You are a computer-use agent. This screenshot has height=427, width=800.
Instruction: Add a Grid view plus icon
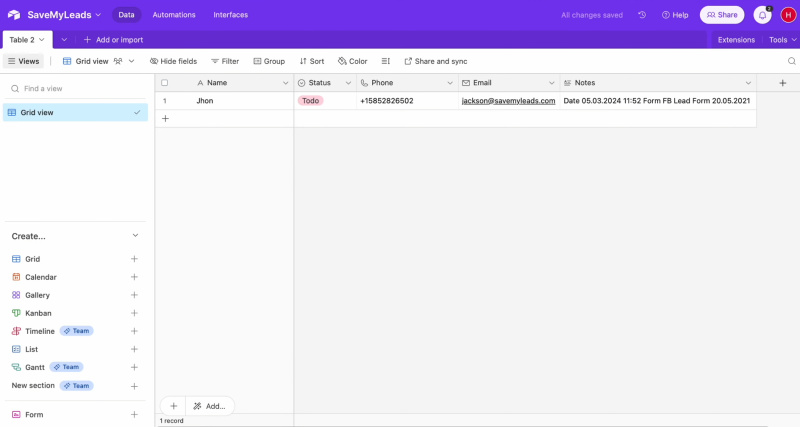[134, 259]
